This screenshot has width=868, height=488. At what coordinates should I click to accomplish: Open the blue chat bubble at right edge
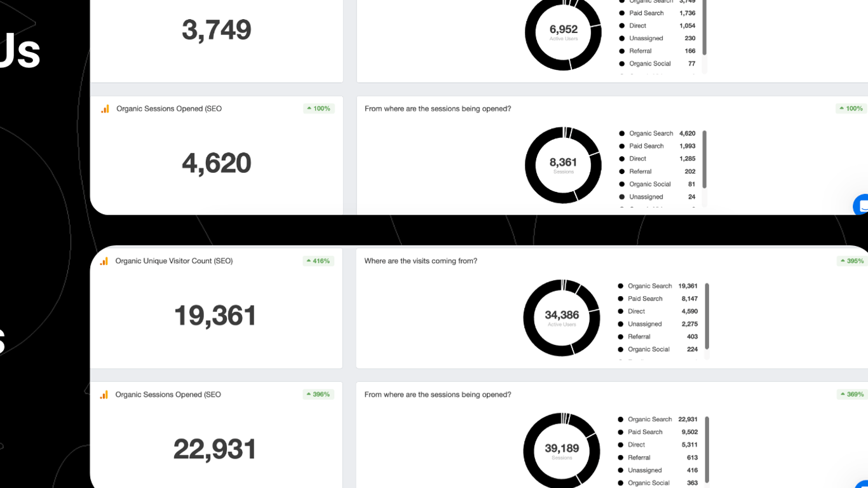click(x=862, y=205)
